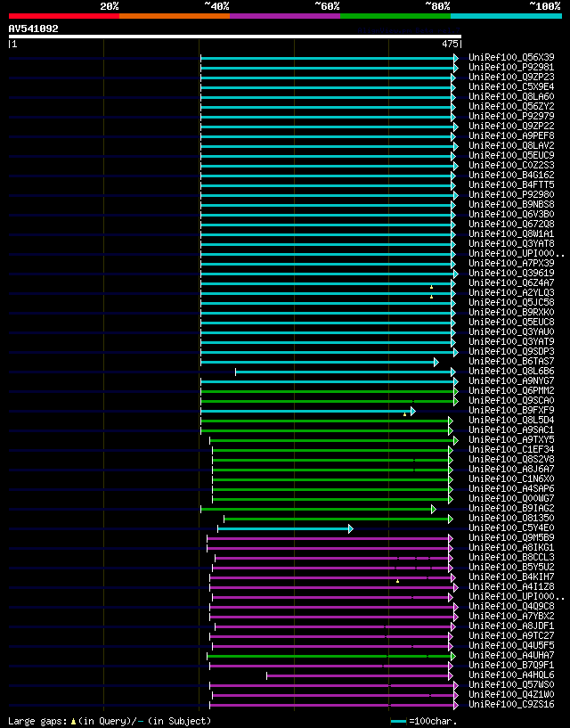Image resolution: width=570 pixels, height=728 pixels.
Task: Open hit UniRef100_B9RXK0
Action: pos(511,312)
